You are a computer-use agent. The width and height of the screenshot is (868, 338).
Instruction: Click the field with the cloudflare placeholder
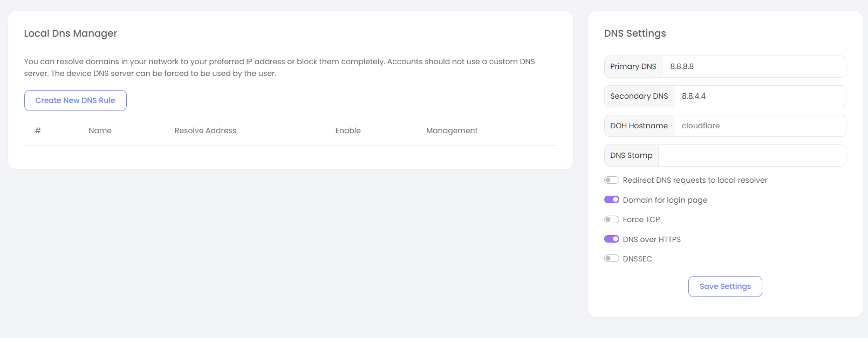tap(760, 126)
